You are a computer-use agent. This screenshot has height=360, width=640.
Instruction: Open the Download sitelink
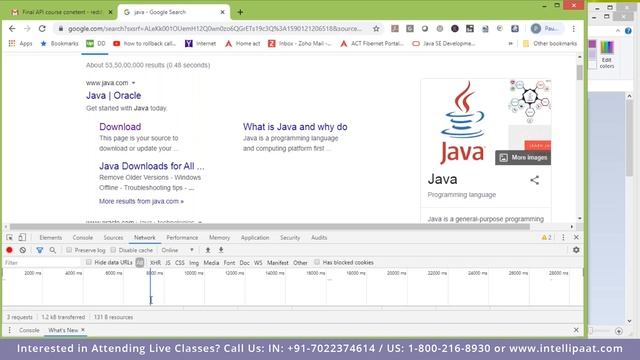click(x=120, y=127)
